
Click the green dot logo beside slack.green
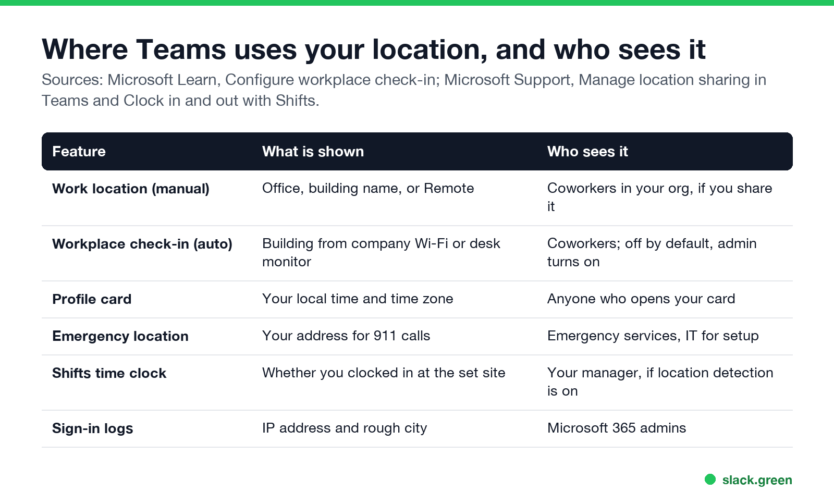pos(710,480)
